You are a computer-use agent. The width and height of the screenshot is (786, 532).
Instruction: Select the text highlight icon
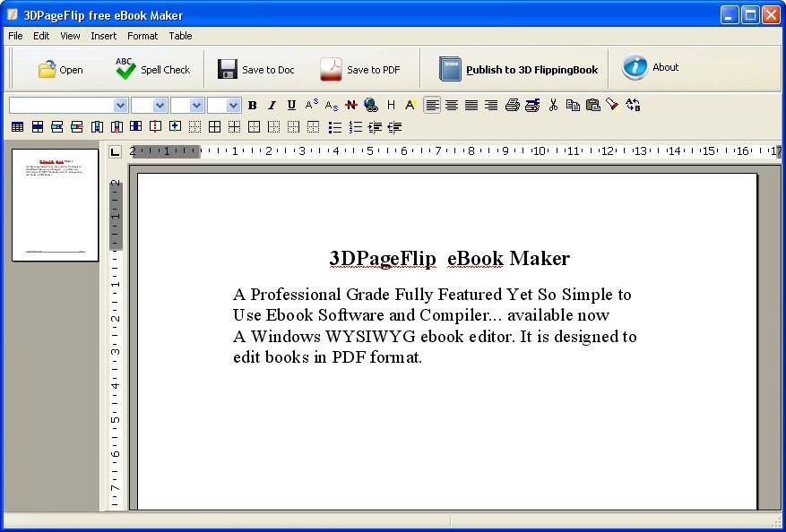point(410,105)
